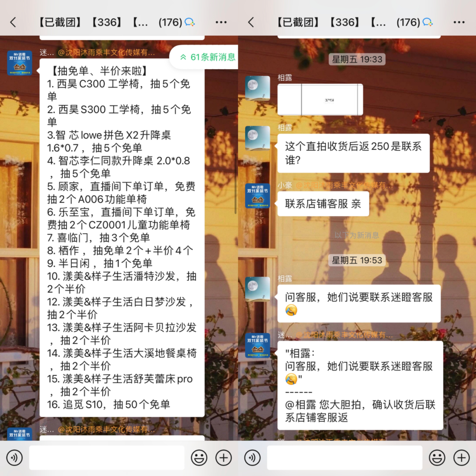This screenshot has height=476, width=476.
Task: Tap sender name 小豪
Action: 285,185
